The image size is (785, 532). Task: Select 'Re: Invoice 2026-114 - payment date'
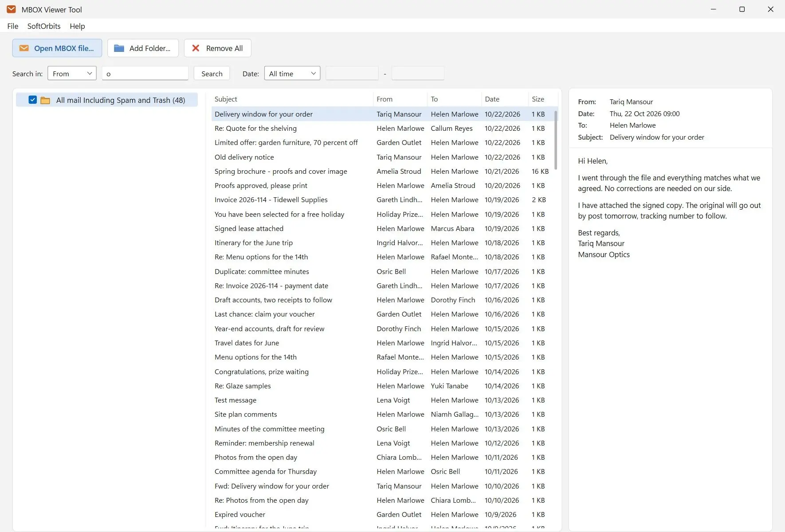tap(382, 286)
